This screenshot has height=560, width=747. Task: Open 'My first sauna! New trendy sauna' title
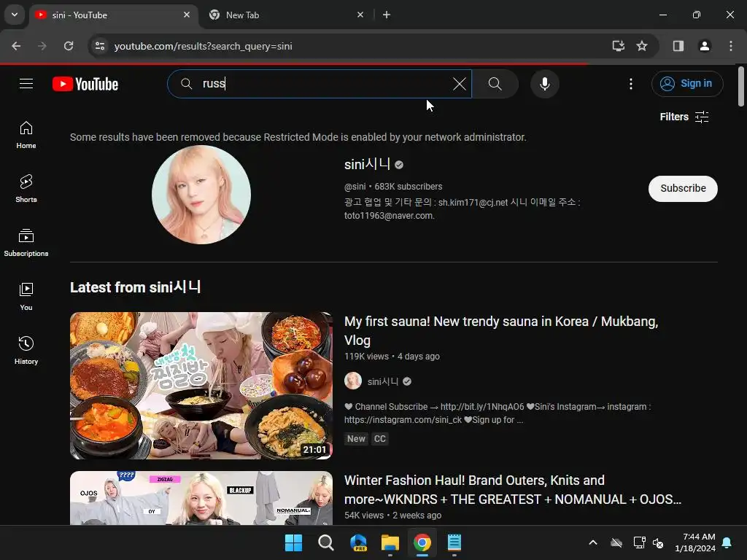(x=501, y=330)
